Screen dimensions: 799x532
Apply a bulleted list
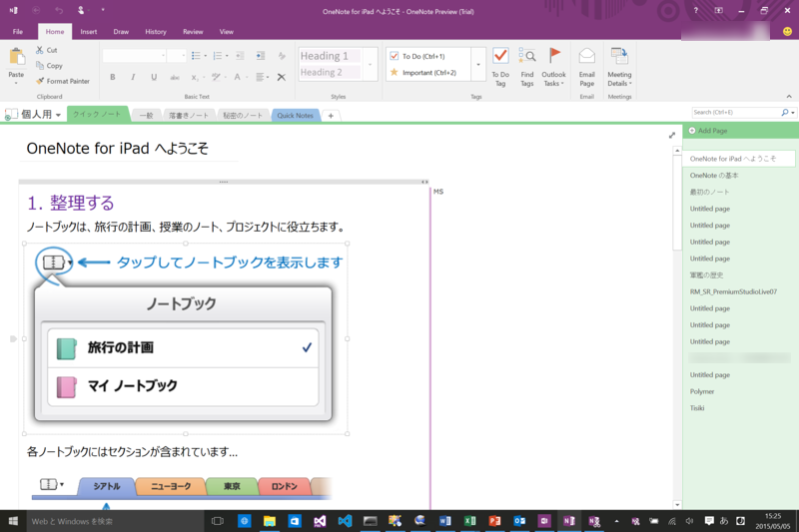[196, 56]
